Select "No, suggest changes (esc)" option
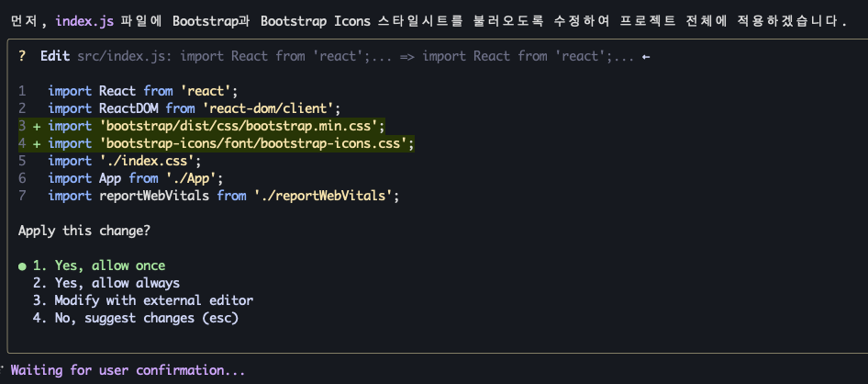 pyautogui.click(x=136, y=319)
